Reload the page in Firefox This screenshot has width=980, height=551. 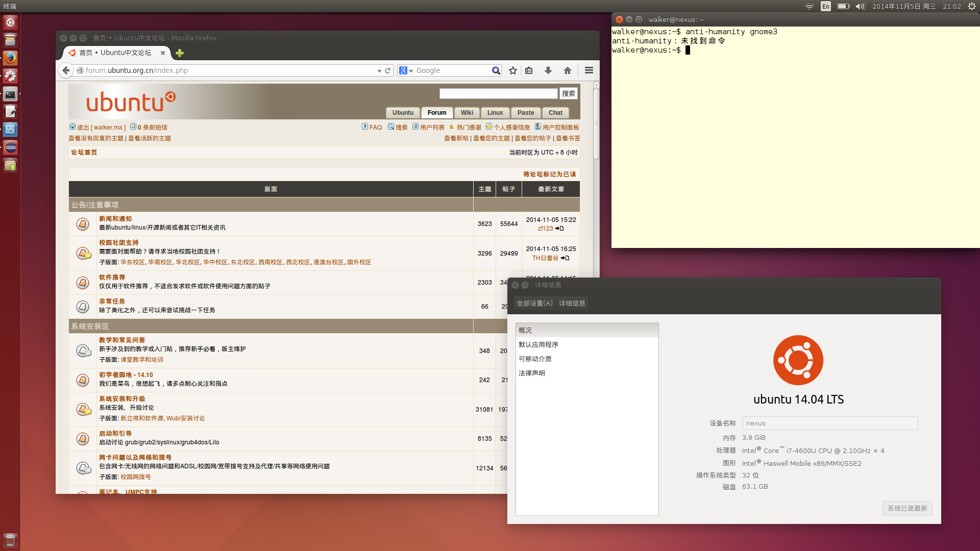[388, 70]
